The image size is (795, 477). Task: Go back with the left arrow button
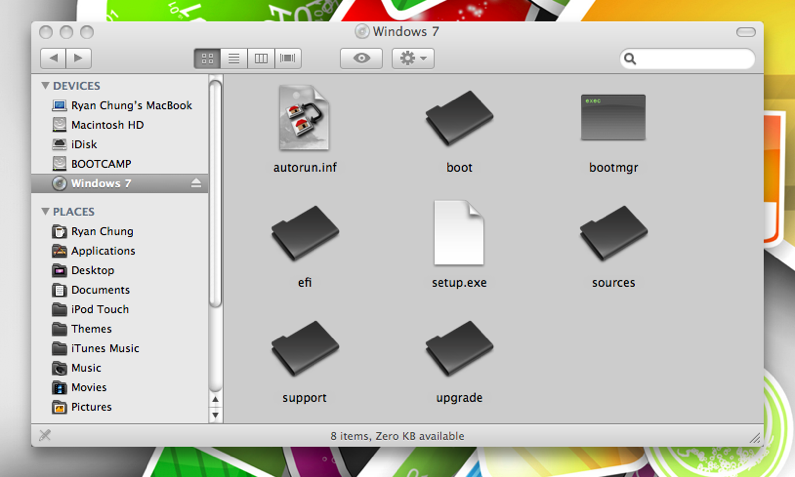coord(53,58)
